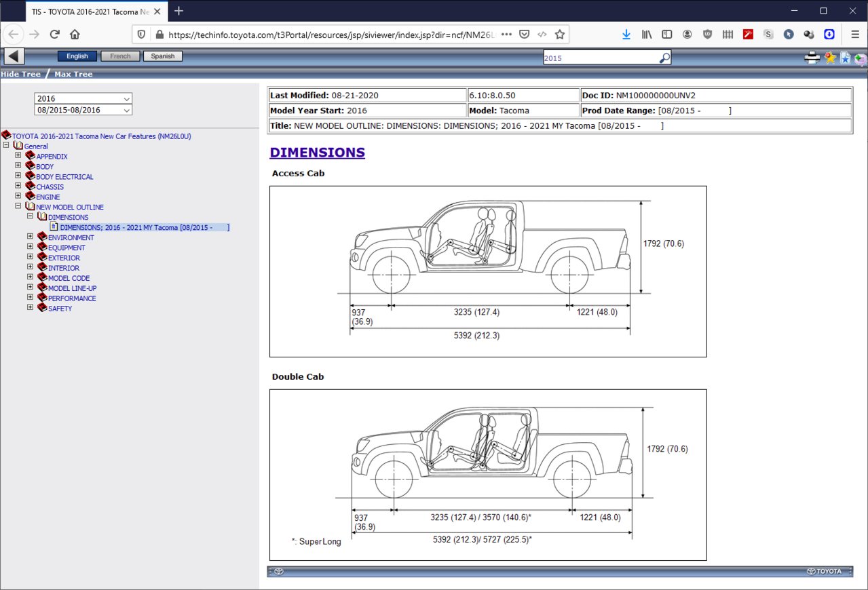Click the blue star bookmark page icon
This screenshot has width=868, height=590.
[846, 58]
